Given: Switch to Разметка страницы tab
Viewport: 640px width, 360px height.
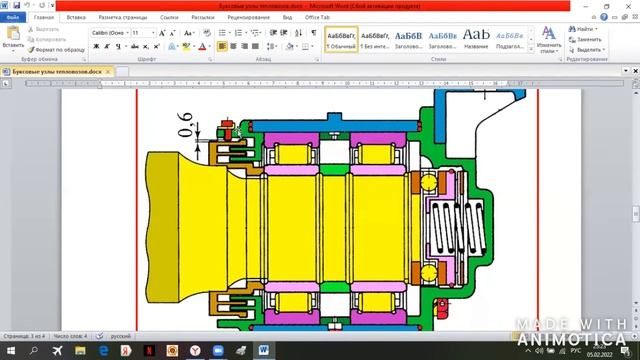Looking at the screenshot, I should pyautogui.click(x=122, y=18).
